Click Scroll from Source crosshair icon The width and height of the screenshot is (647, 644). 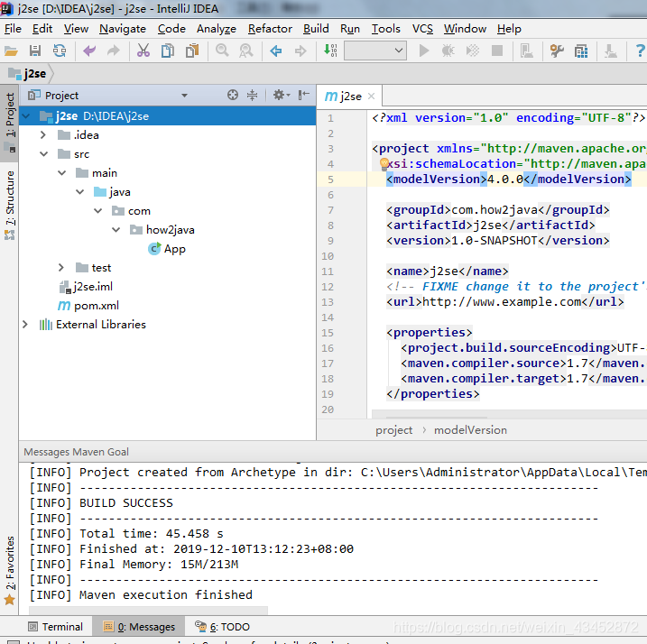coord(233,96)
